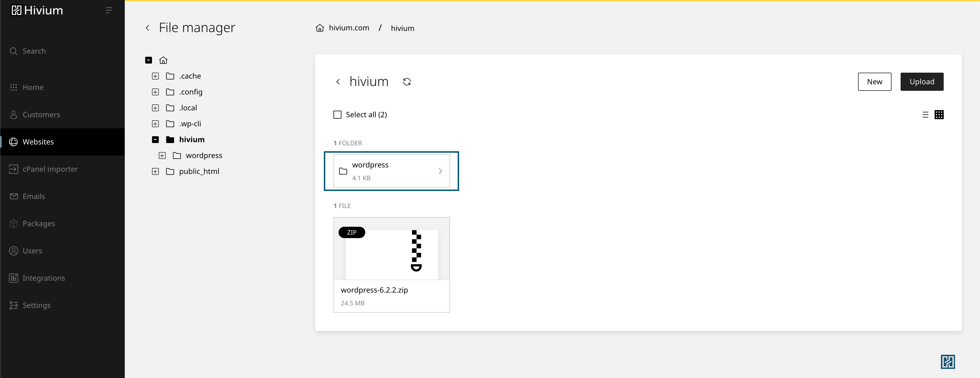Open Integrations in sidebar
980x378 pixels.
[x=62, y=278]
